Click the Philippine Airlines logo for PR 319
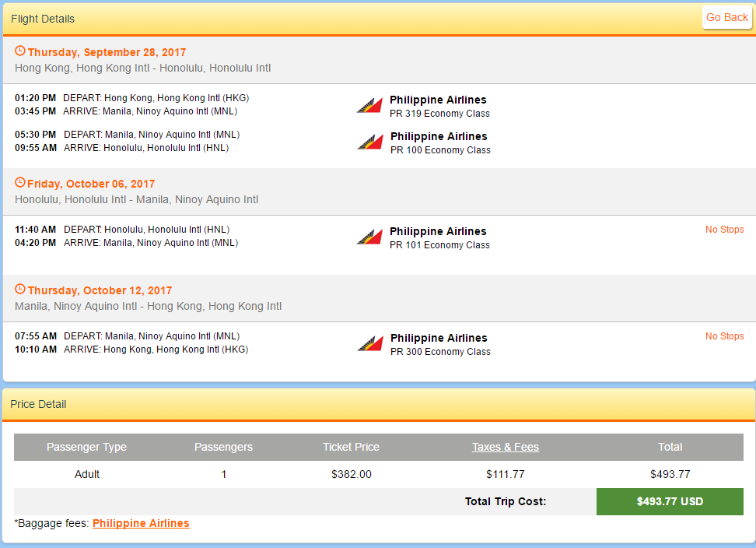756x548 pixels. coord(370,104)
